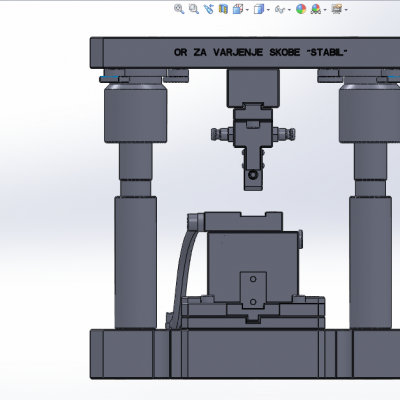
Task: Click the Zoom to Fit icon
Action: [179, 9]
